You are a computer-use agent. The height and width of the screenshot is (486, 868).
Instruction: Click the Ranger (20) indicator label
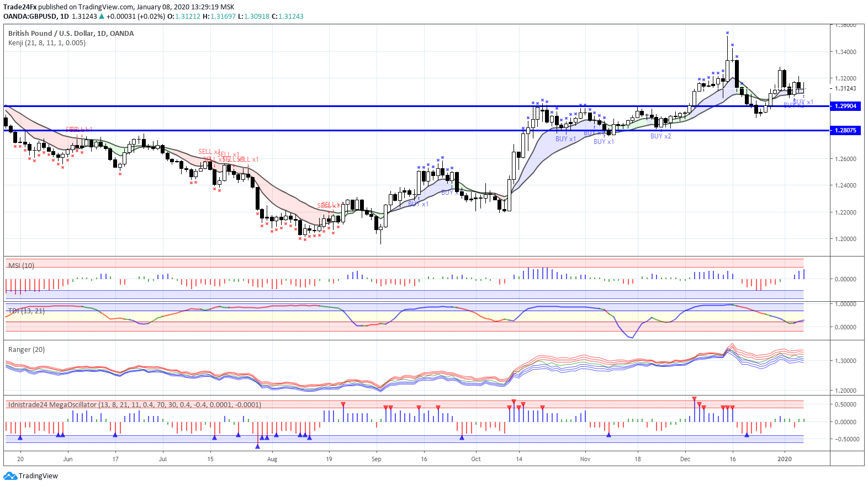tap(27, 349)
